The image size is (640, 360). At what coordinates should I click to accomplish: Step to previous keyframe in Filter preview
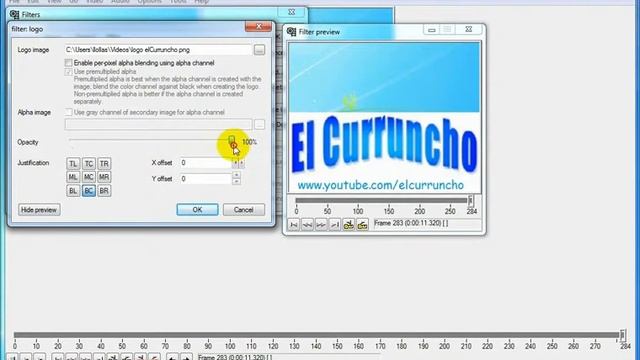[x=307, y=224]
